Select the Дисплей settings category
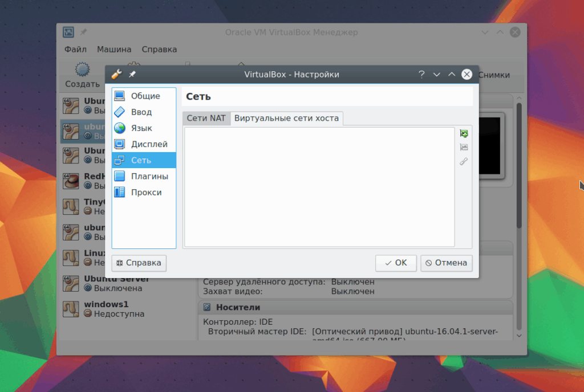584x392 pixels. click(x=144, y=144)
